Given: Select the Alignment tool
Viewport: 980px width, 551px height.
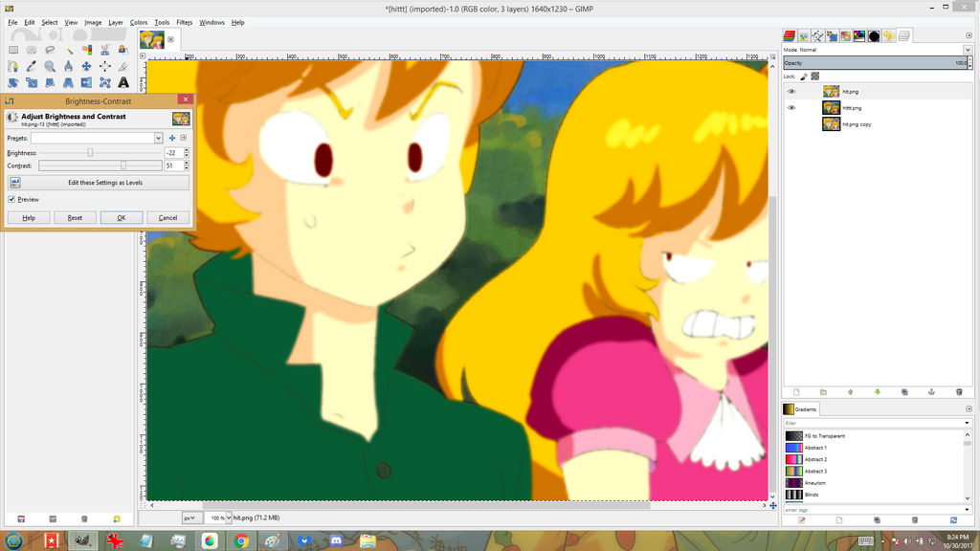Looking at the screenshot, I should pyautogui.click(x=105, y=66).
